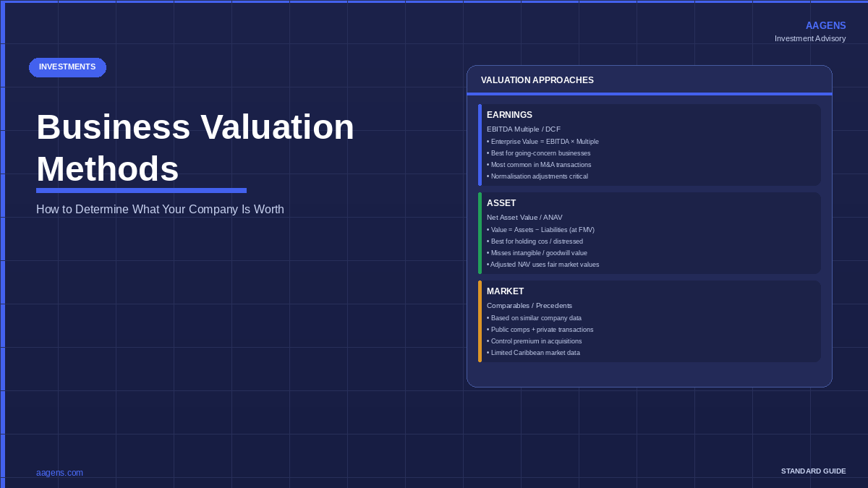
Task: Click the AAGENS brand name
Action: pyautogui.click(x=825, y=25)
